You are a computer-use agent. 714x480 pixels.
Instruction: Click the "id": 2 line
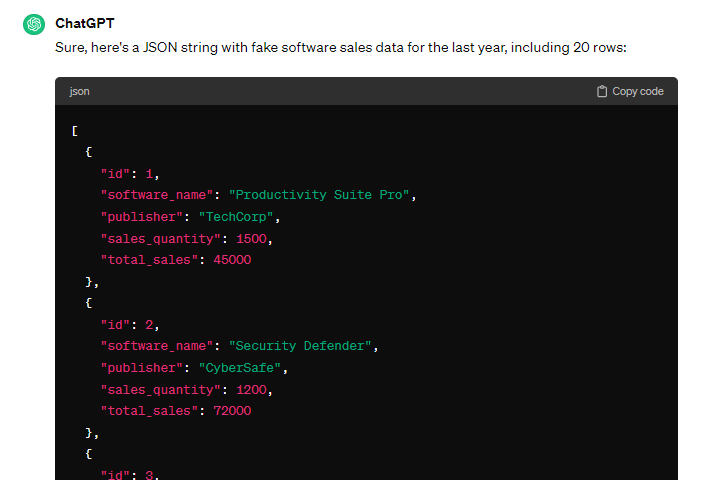pyautogui.click(x=130, y=325)
